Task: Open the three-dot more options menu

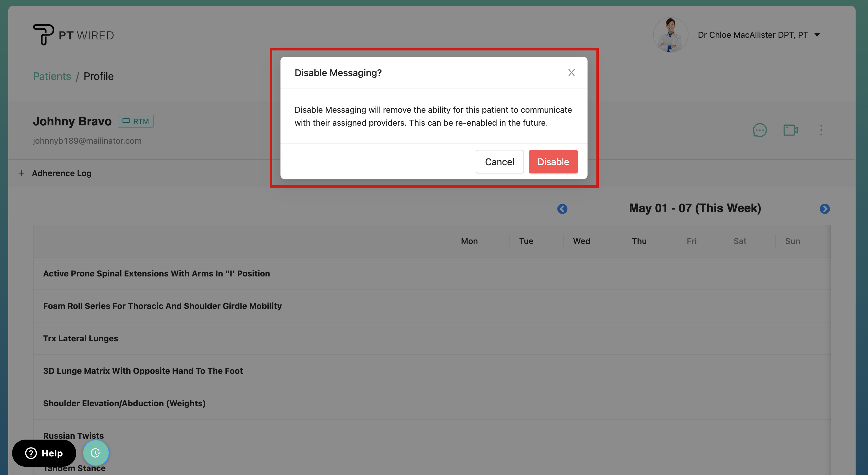Action: (x=821, y=130)
